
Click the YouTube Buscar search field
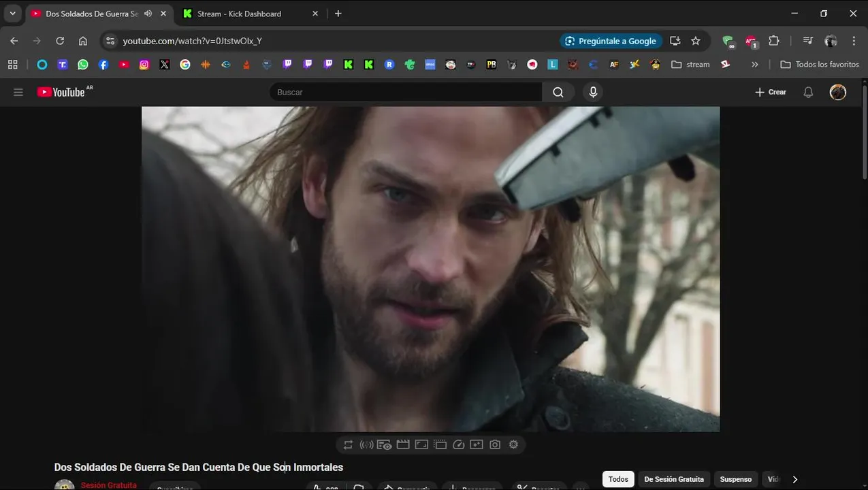[x=406, y=92]
